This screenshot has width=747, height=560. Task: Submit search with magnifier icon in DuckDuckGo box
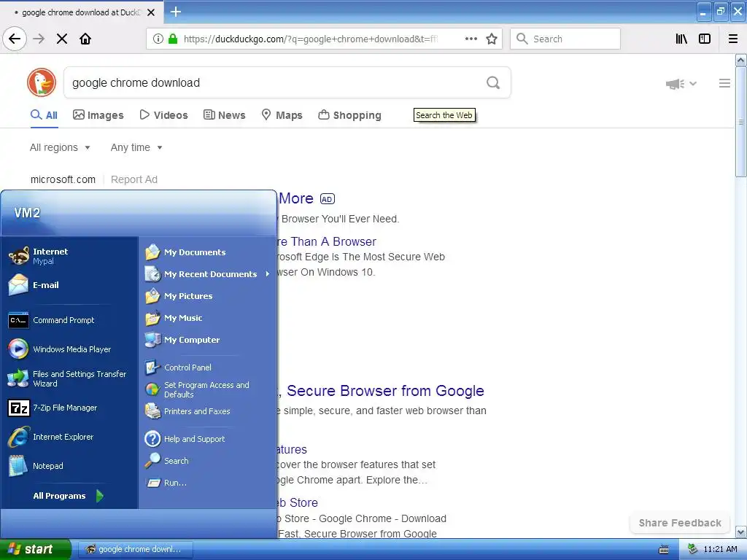point(493,83)
